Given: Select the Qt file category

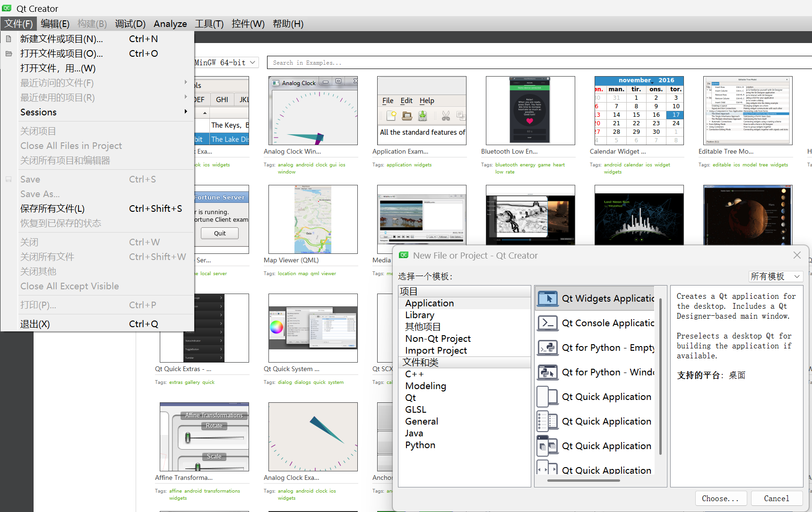Looking at the screenshot, I should [x=465, y=398].
